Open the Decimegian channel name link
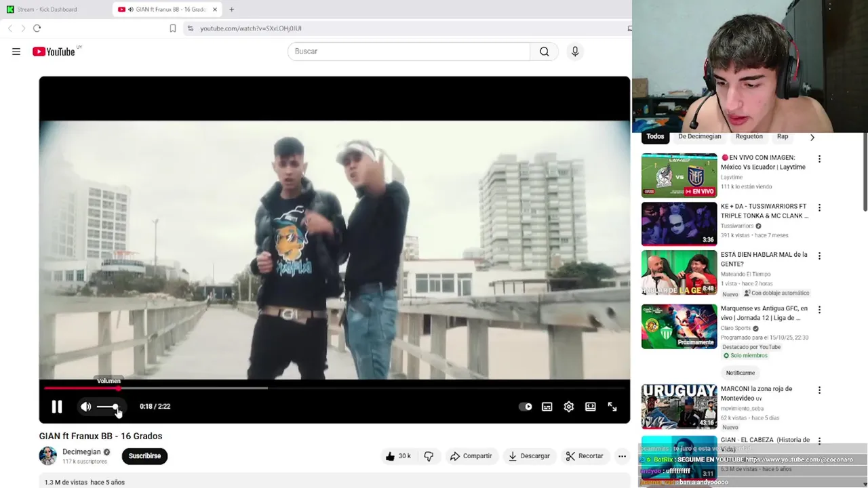Screen dimensions: 868x488 pos(81,452)
